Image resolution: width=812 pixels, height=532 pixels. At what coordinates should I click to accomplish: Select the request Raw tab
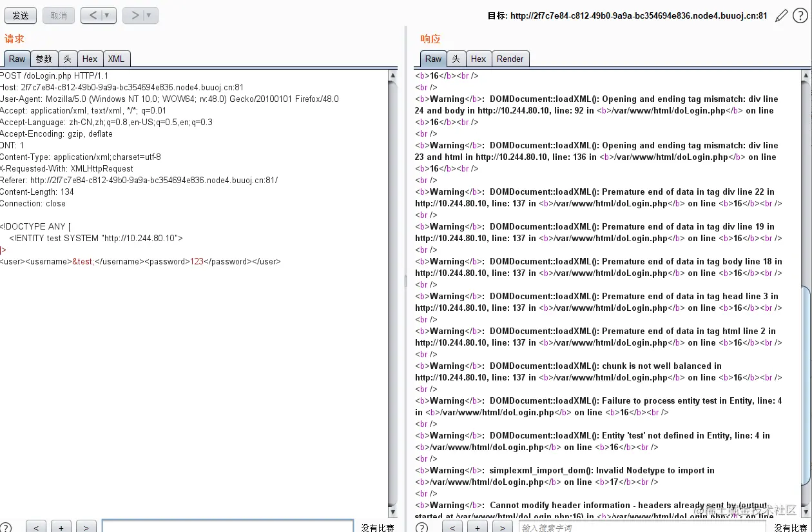(x=17, y=59)
